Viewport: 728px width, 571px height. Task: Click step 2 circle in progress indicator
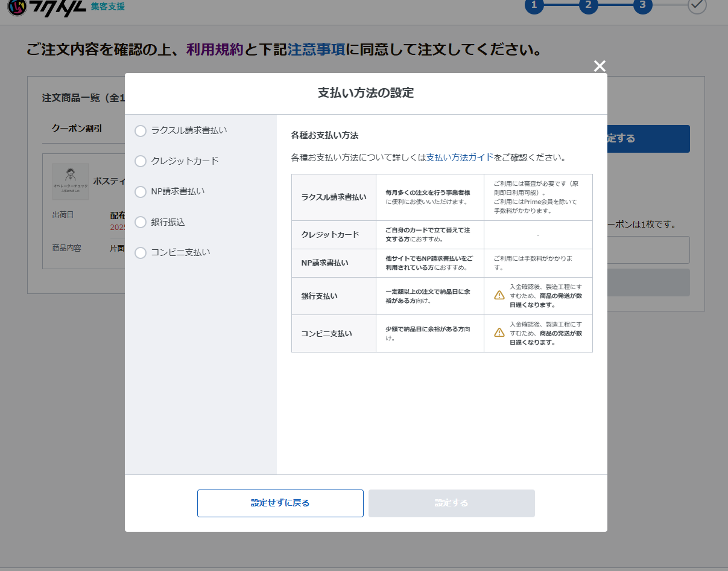[x=588, y=5]
